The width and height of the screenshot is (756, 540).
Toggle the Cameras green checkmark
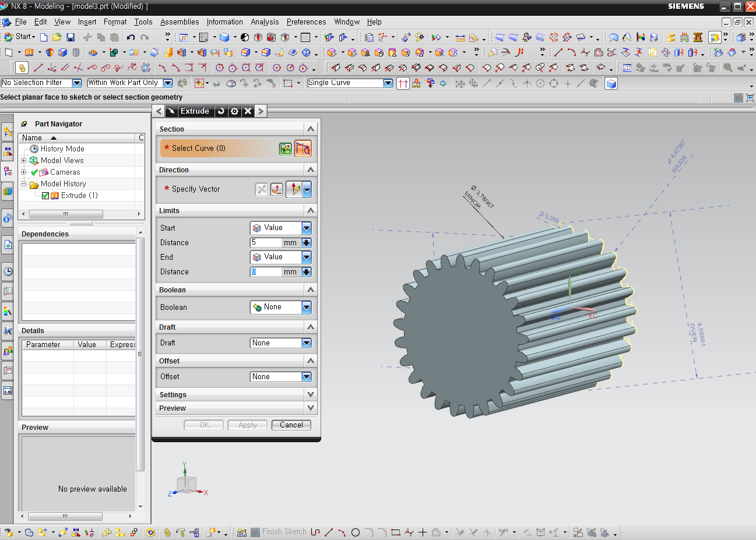[34, 172]
